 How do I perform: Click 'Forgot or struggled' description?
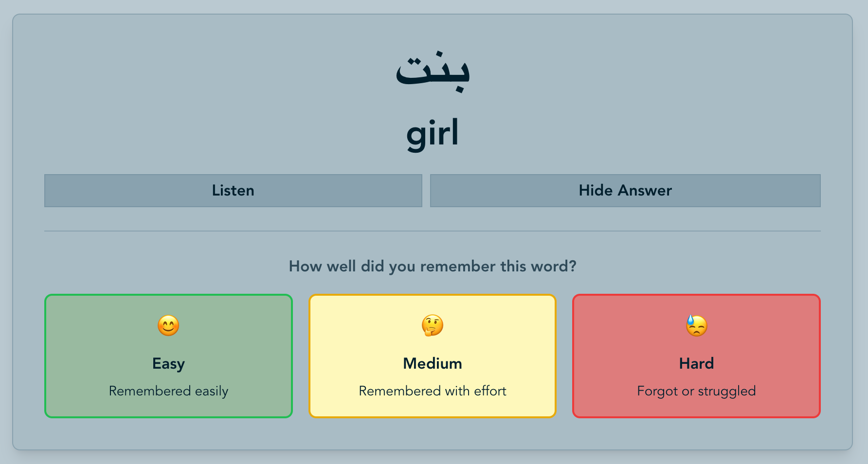(x=696, y=391)
